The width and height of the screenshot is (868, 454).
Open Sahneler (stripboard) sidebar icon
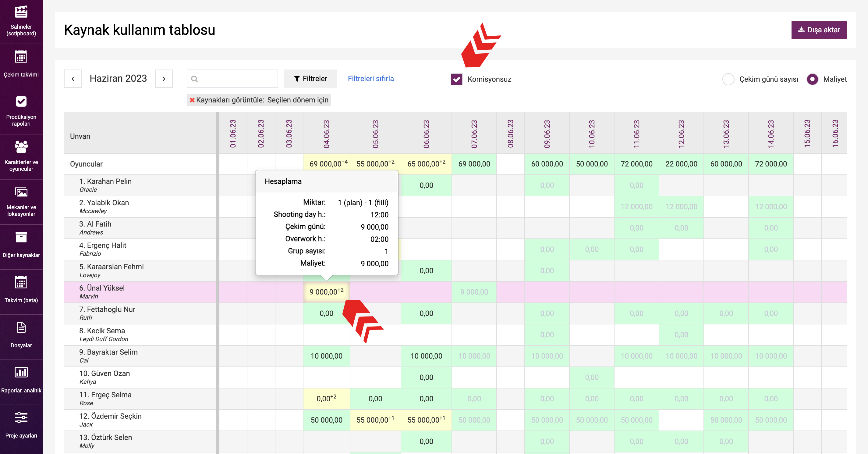pos(21,12)
